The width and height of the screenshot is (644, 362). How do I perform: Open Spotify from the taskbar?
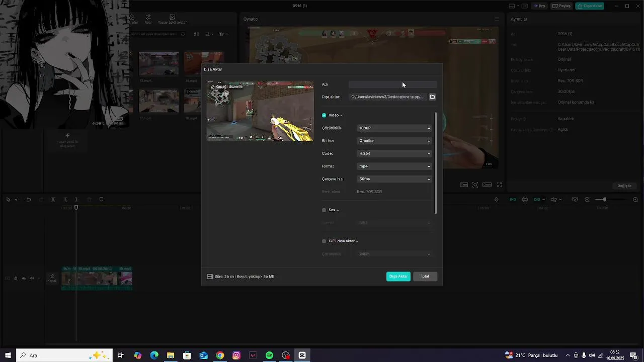tap(269, 355)
